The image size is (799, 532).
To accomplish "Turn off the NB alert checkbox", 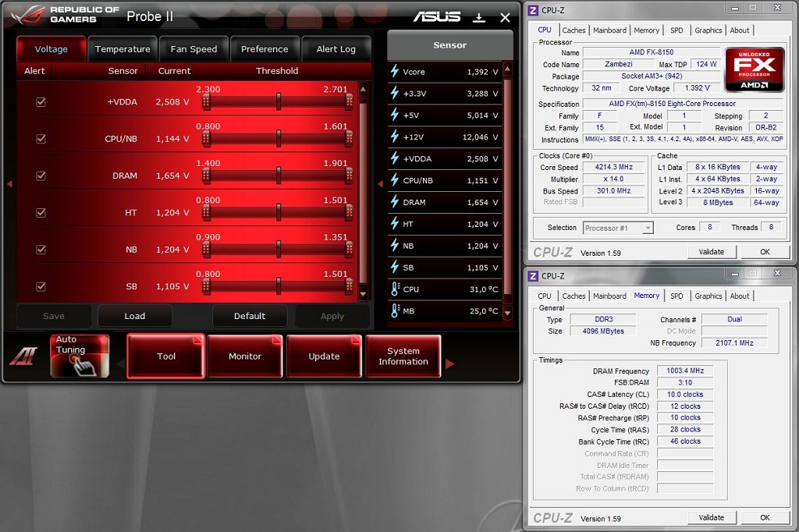I will tap(41, 250).
